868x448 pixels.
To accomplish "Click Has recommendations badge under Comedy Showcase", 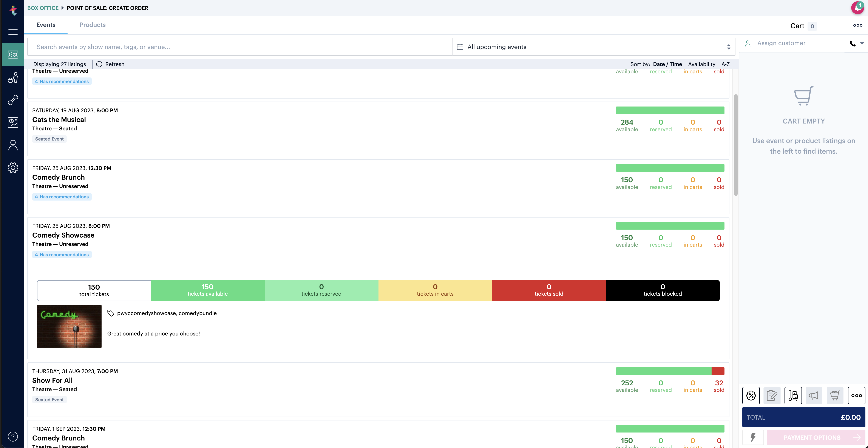I will tap(62, 255).
